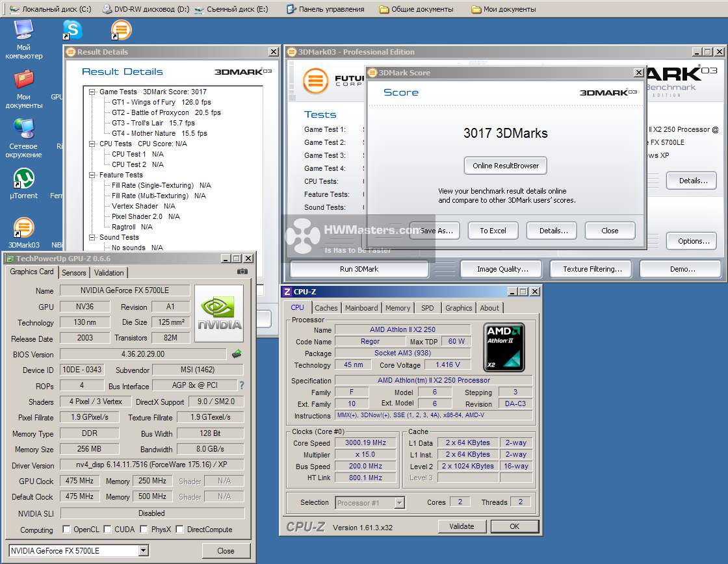Switch to the Validation tab in GPU-Z
The image size is (728, 564).
click(x=109, y=272)
